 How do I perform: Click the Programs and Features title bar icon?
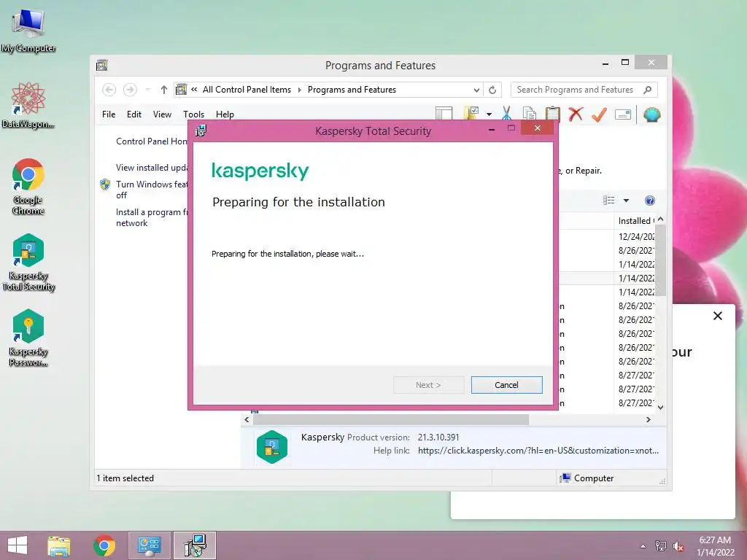pyautogui.click(x=102, y=65)
